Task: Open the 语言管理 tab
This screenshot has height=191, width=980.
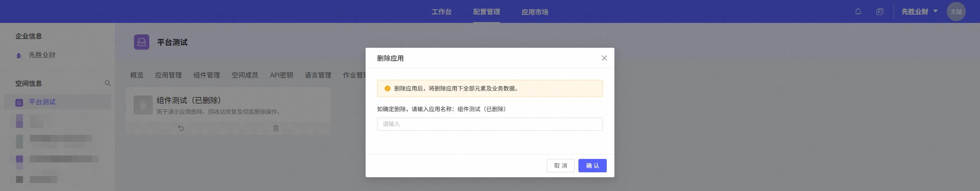Action: [318, 75]
